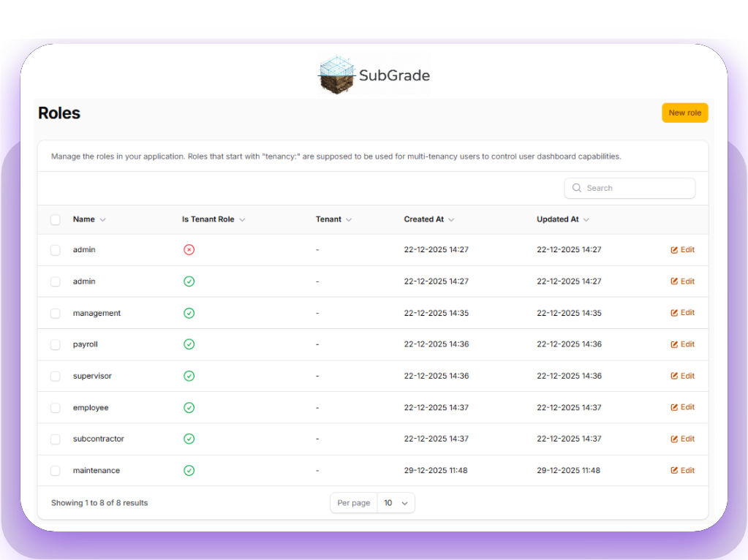Toggle the select-all checkbox in header
748x560 pixels.
[56, 219]
